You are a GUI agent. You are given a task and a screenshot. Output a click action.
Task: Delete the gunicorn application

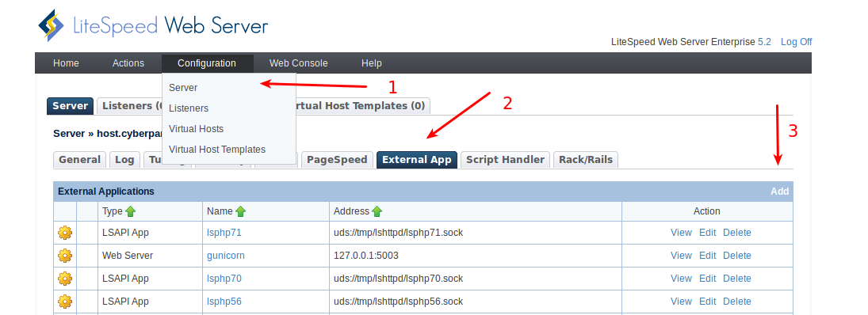[x=736, y=256]
